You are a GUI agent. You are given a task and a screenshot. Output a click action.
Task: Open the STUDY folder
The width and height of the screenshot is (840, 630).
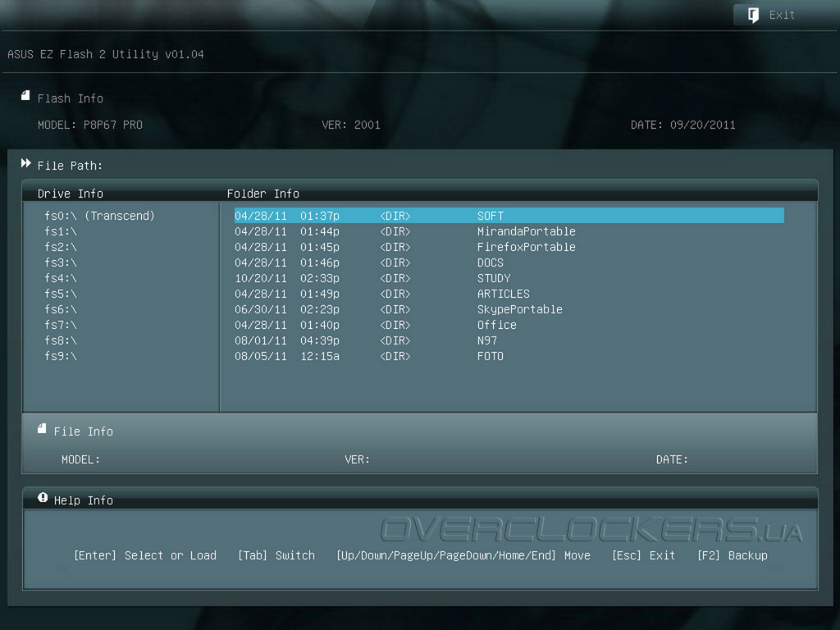click(x=509, y=278)
